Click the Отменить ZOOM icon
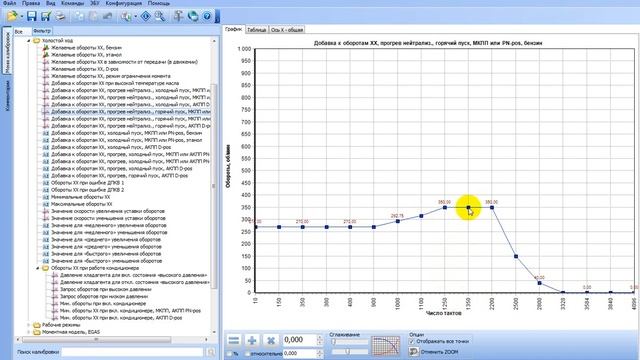640x360 pixels. pos(413,351)
